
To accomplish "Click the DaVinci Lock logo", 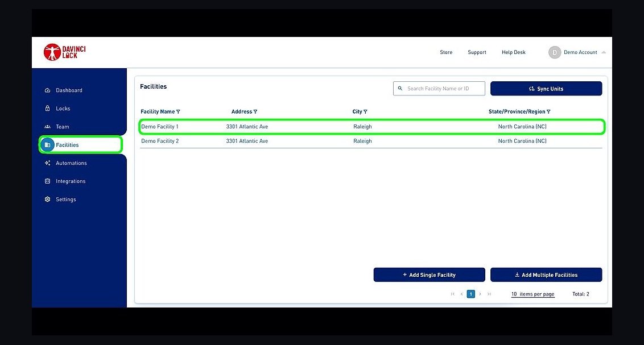I will click(64, 52).
